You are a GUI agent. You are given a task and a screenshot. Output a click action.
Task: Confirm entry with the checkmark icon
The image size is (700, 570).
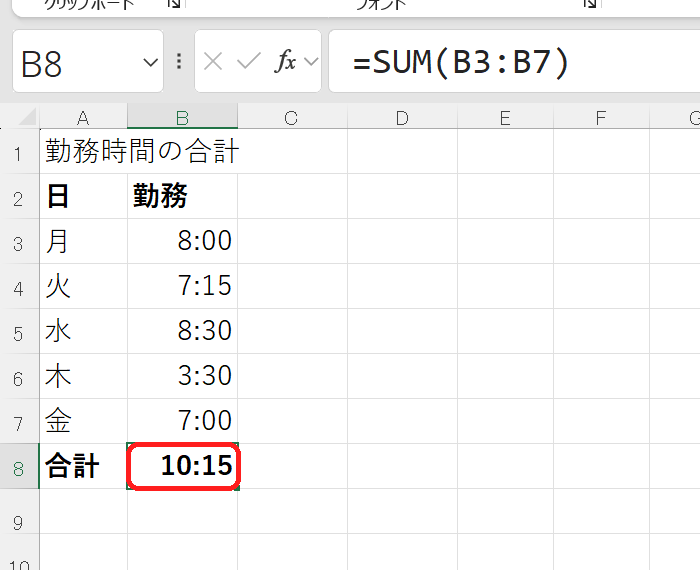[249, 62]
